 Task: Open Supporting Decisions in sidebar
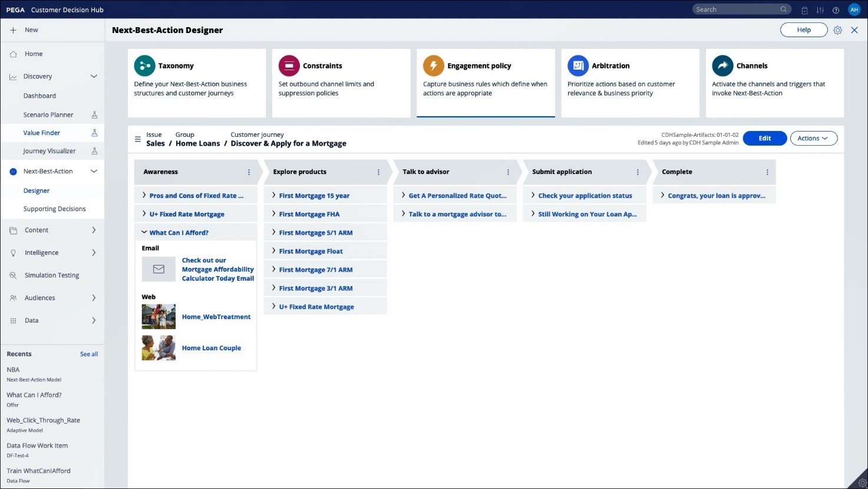(54, 209)
